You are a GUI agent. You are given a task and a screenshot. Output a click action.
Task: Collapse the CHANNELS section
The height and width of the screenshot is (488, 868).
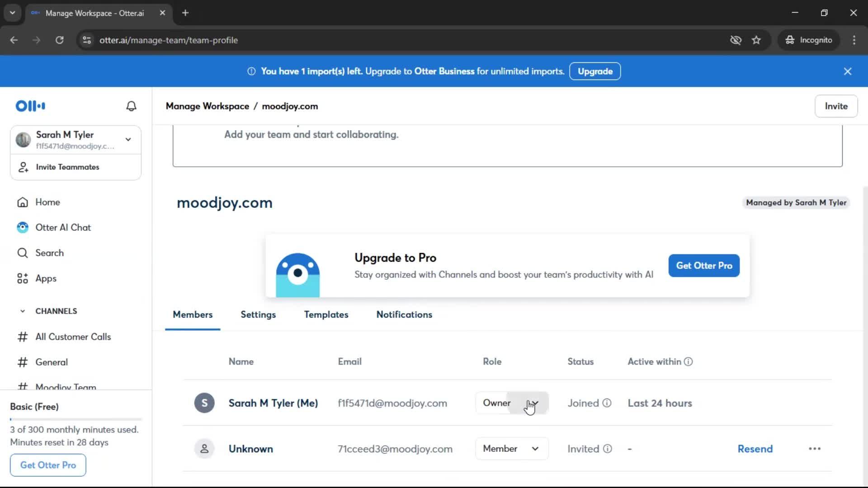click(x=23, y=311)
